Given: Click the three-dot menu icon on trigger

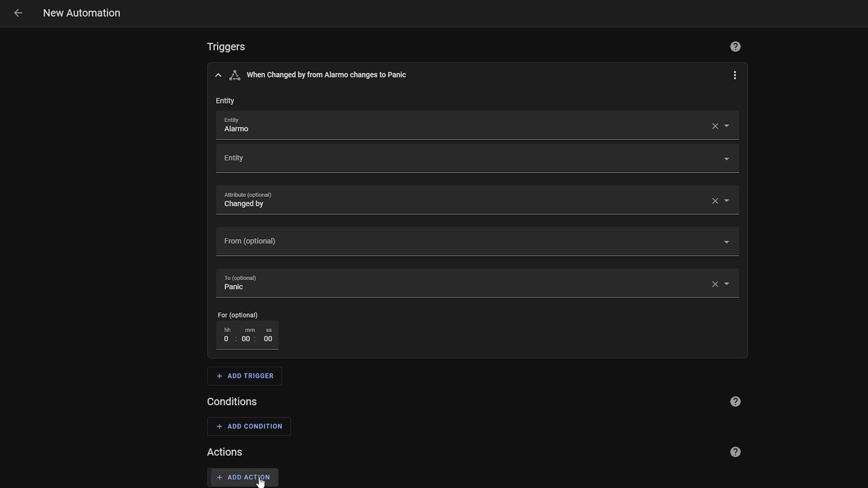Looking at the screenshot, I should 734,75.
